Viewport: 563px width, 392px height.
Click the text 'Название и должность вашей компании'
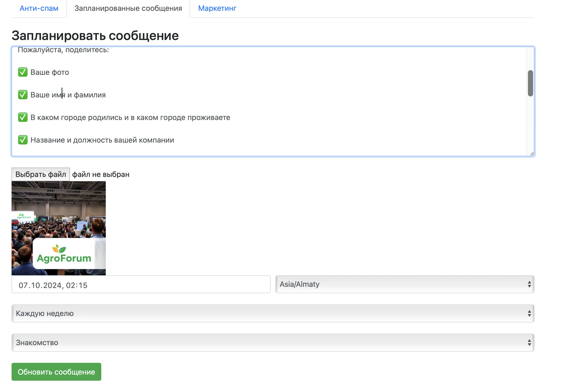pos(102,140)
